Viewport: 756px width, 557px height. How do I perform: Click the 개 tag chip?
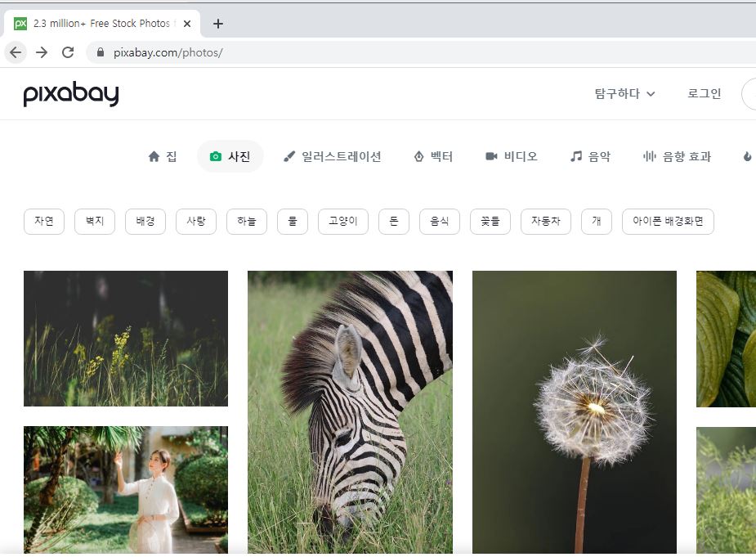pos(597,222)
